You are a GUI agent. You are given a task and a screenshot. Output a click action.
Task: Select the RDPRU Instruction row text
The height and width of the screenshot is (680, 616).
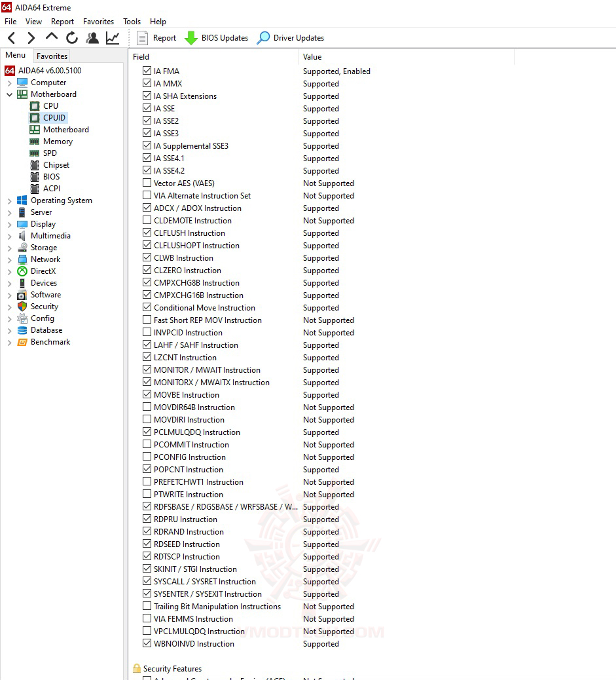[x=185, y=519]
